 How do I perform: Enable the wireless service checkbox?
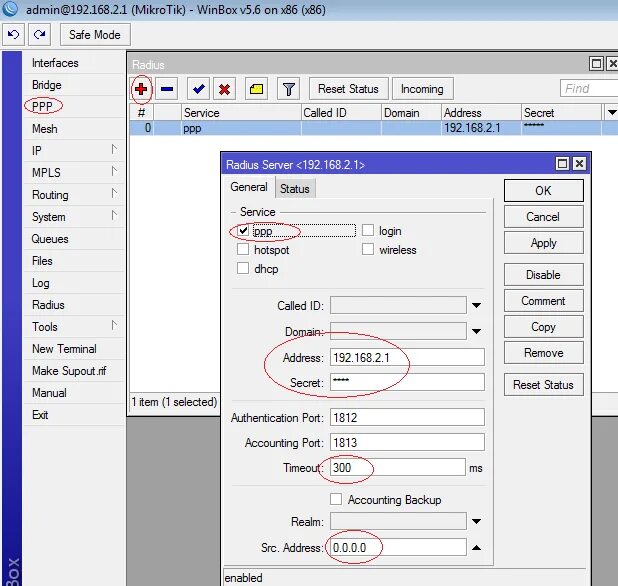pyautogui.click(x=368, y=249)
